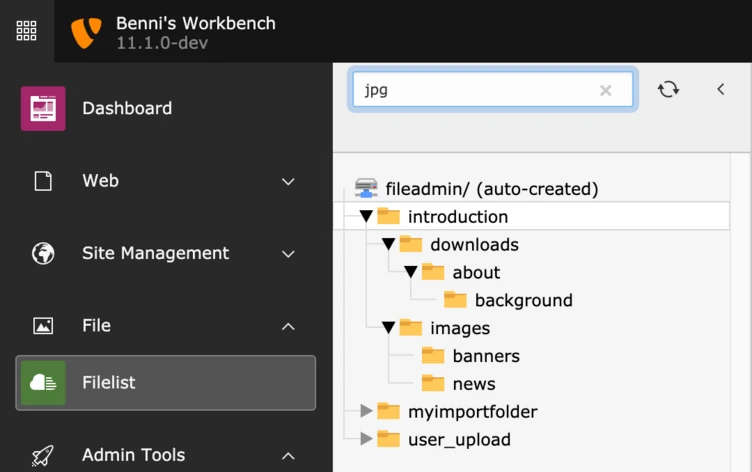Select the about folder label
Image resolution: width=752 pixels, height=472 pixels.
[x=476, y=272]
